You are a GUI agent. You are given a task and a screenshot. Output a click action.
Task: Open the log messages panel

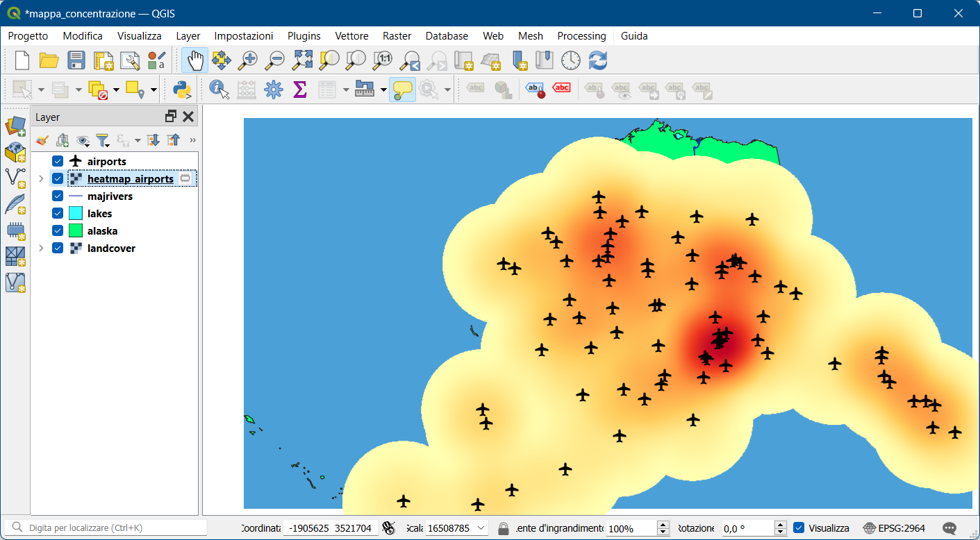click(949, 528)
